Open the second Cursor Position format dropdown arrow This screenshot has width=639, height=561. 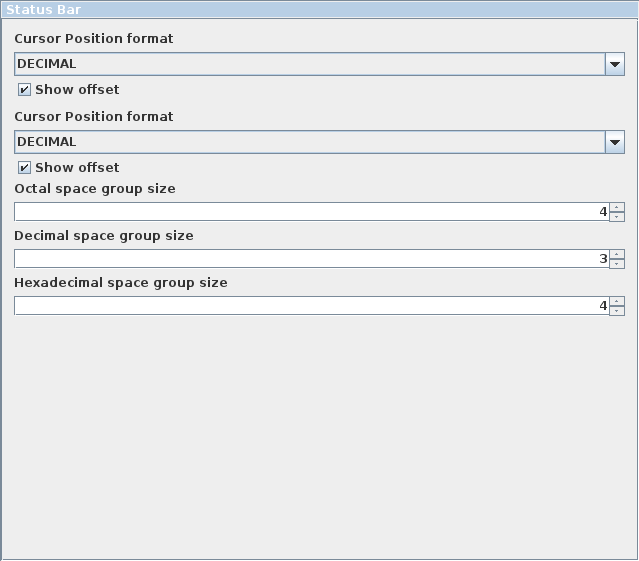pos(615,142)
